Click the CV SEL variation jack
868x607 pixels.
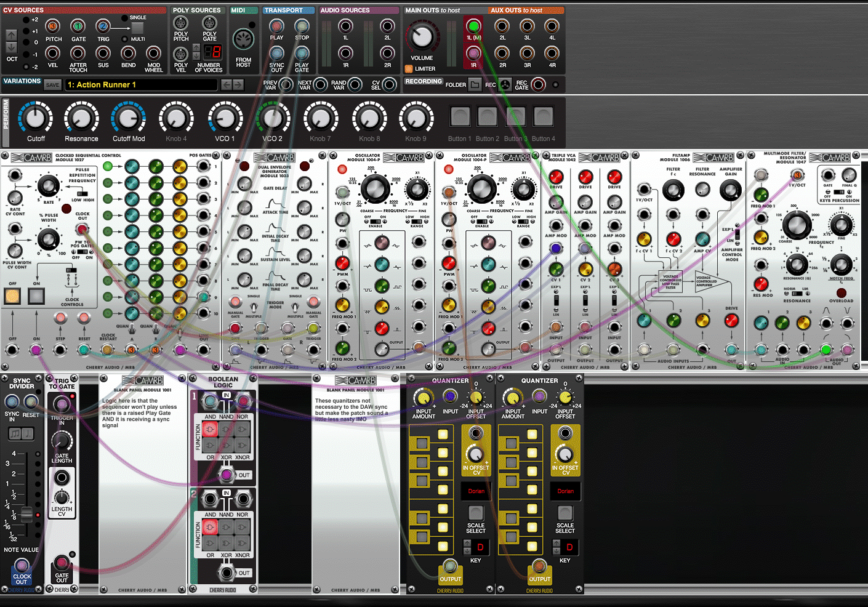[x=389, y=84]
